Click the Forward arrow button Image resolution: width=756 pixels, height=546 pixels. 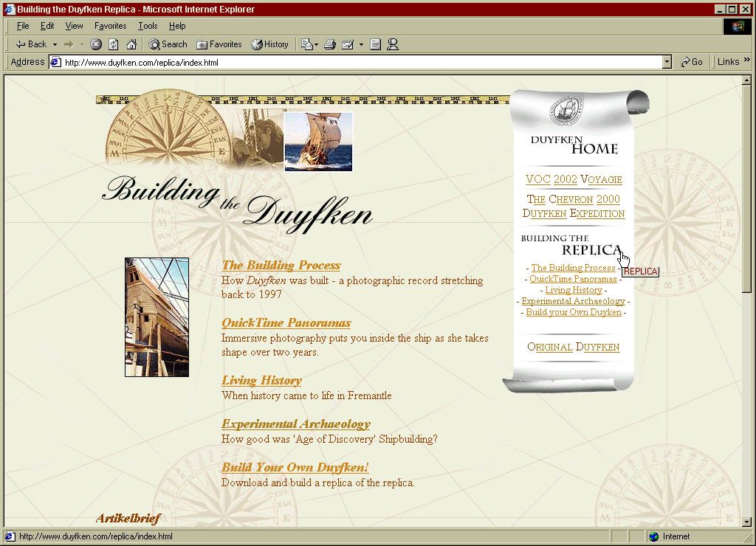click(69, 44)
